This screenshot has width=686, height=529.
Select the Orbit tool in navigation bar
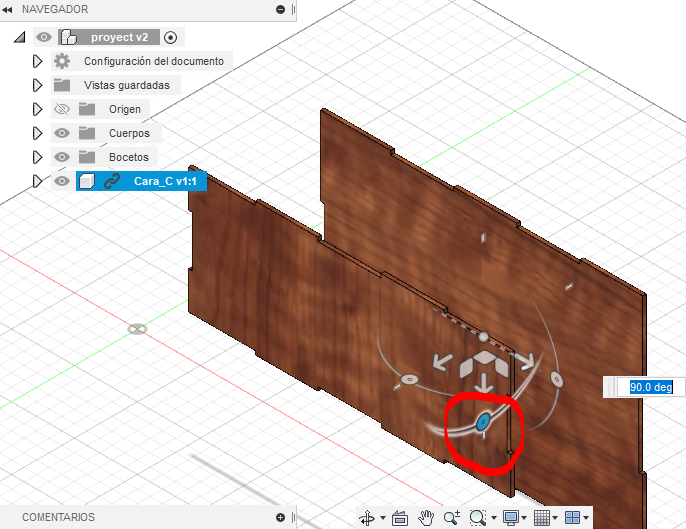(367, 518)
